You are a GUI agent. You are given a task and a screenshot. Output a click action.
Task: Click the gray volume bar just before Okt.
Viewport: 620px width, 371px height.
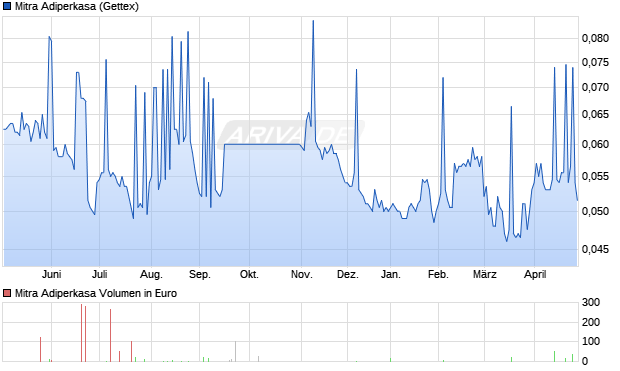point(236,352)
